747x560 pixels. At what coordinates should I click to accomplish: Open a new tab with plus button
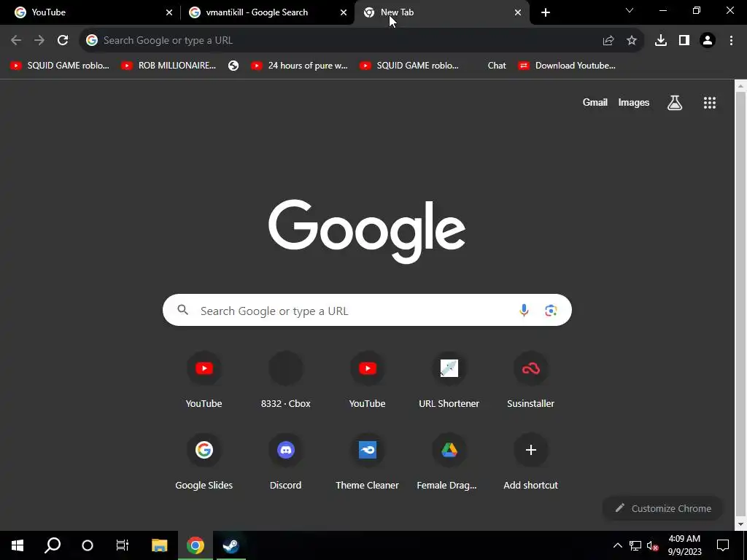click(546, 12)
